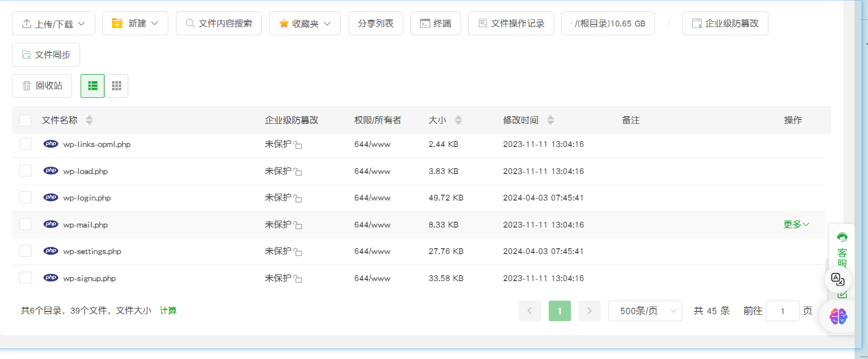Click the php icon of wp-signup.php
Screen dimensions: 868x359
[51, 278]
